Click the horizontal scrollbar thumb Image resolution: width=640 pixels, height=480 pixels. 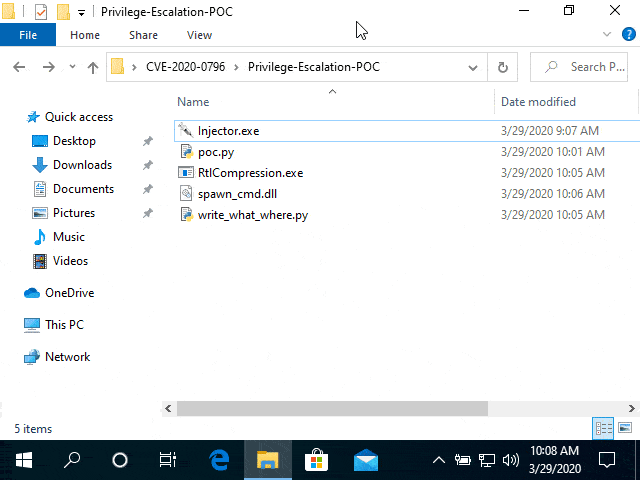pos(332,408)
